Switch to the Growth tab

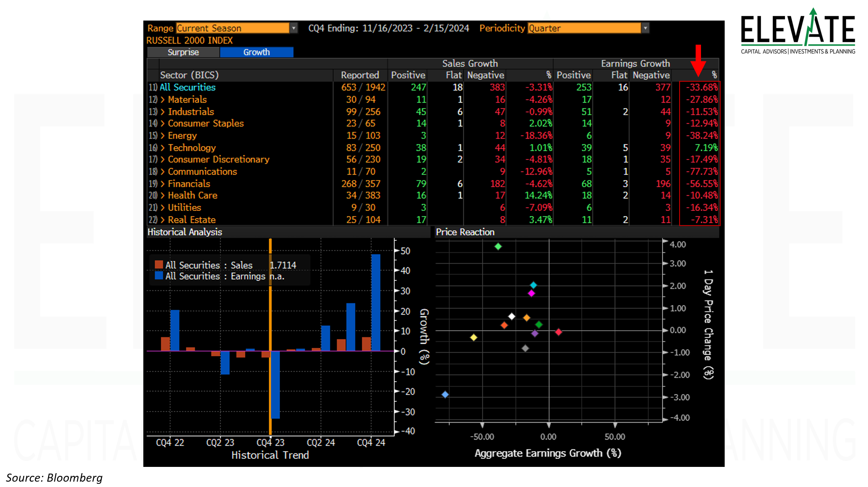[257, 52]
